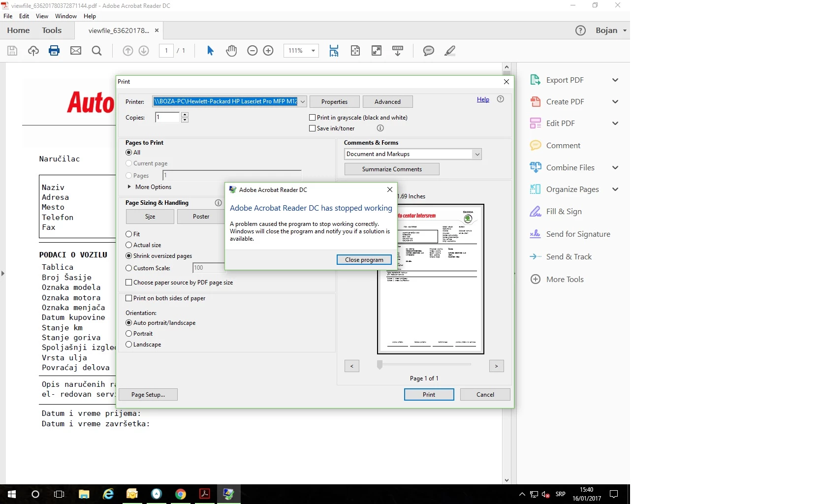Viewport: 823px width, 504px height.
Task: Click Close program in error dialog
Action: click(x=364, y=260)
